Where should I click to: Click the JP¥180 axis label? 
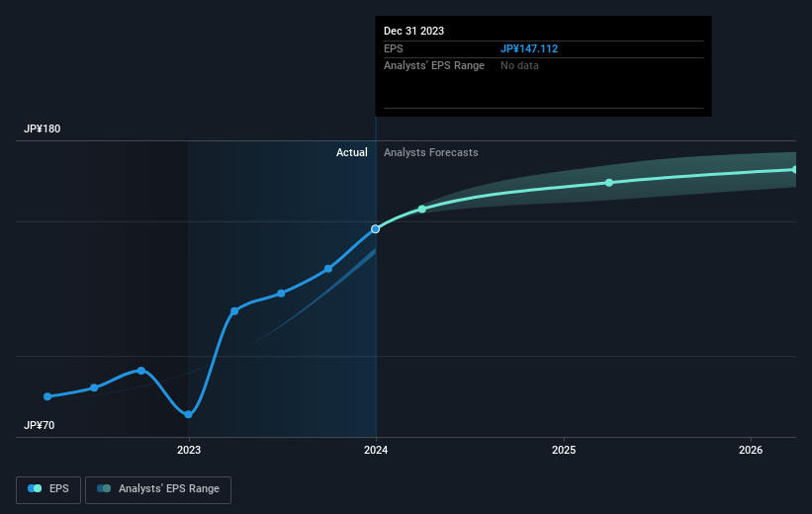[42, 128]
